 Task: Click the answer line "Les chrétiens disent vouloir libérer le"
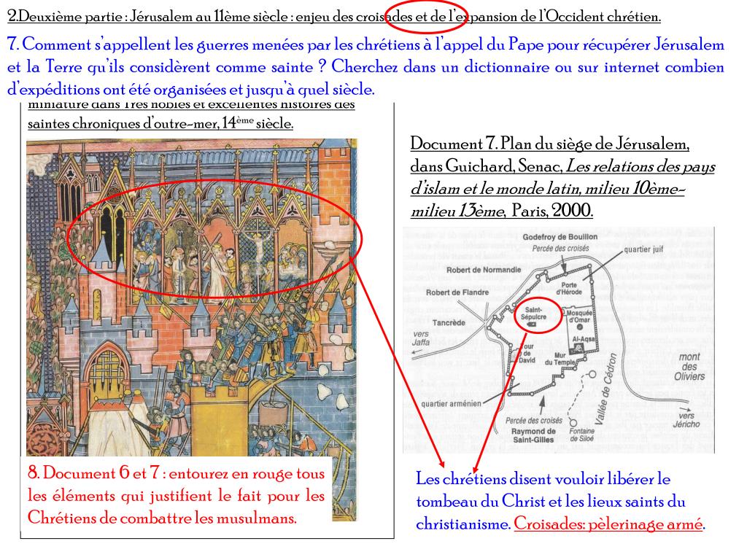[543, 479]
